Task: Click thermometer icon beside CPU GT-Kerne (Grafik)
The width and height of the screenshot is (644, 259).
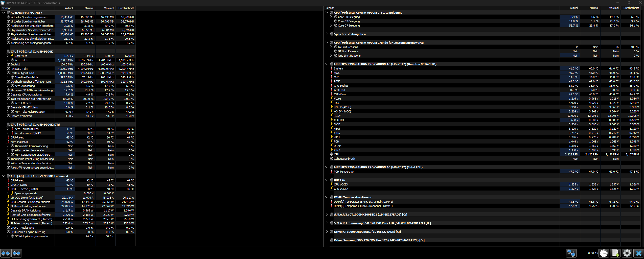Action: [8, 189]
